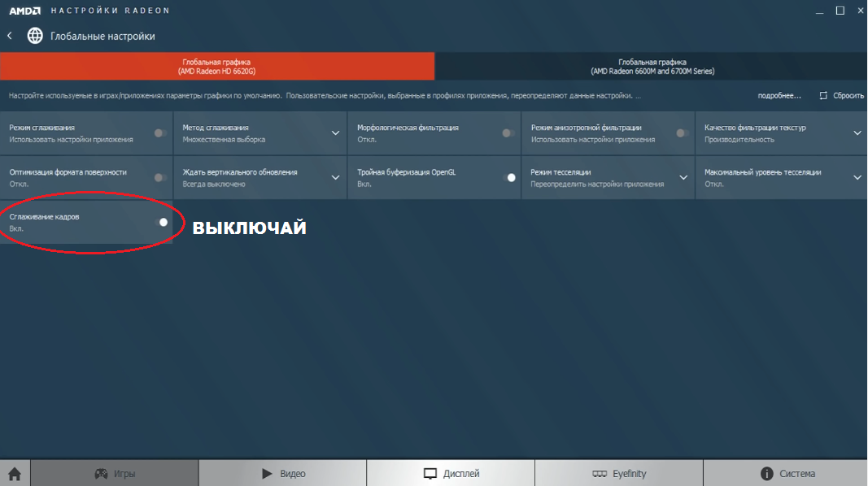The height and width of the screenshot is (486, 868).
Task: Maximize the Radeon settings window
Action: [840, 11]
